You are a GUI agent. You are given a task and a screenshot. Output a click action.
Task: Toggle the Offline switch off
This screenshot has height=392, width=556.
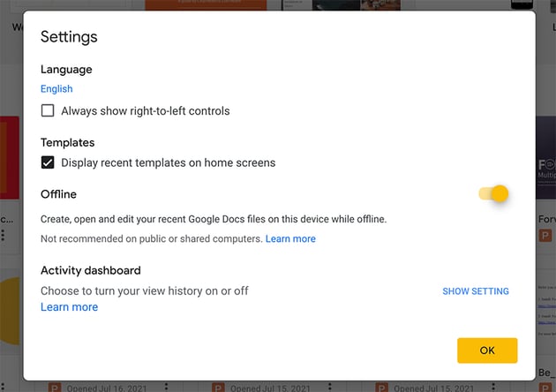tap(494, 193)
